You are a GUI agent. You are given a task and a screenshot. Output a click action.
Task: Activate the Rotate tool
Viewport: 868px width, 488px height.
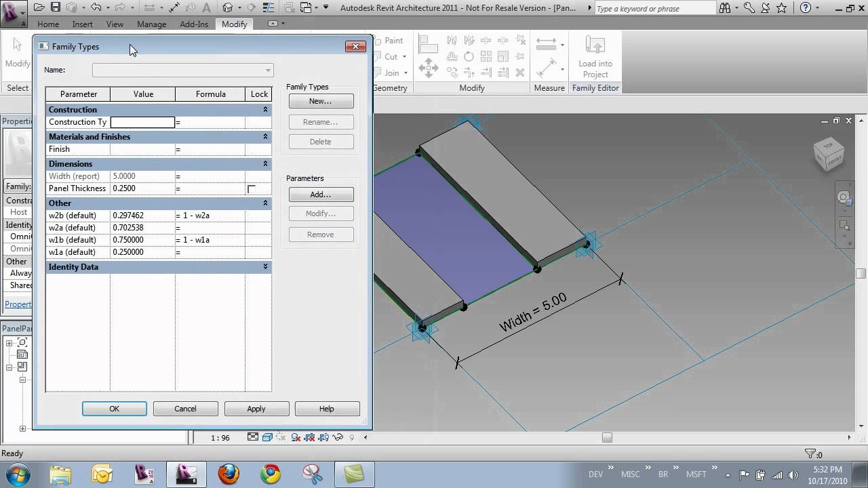[469, 56]
